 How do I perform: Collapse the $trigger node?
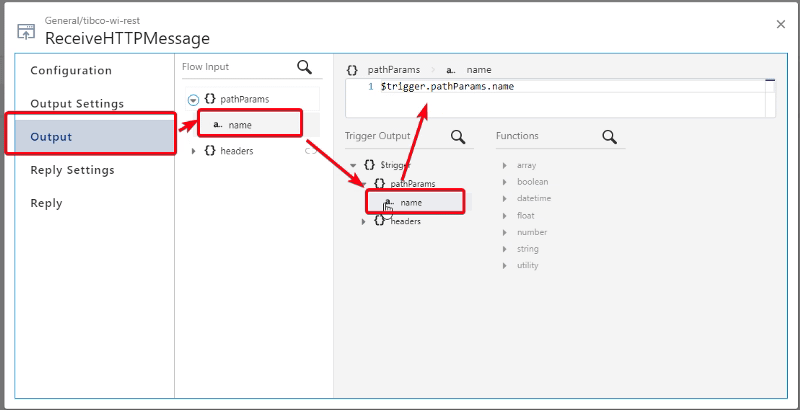click(x=354, y=165)
